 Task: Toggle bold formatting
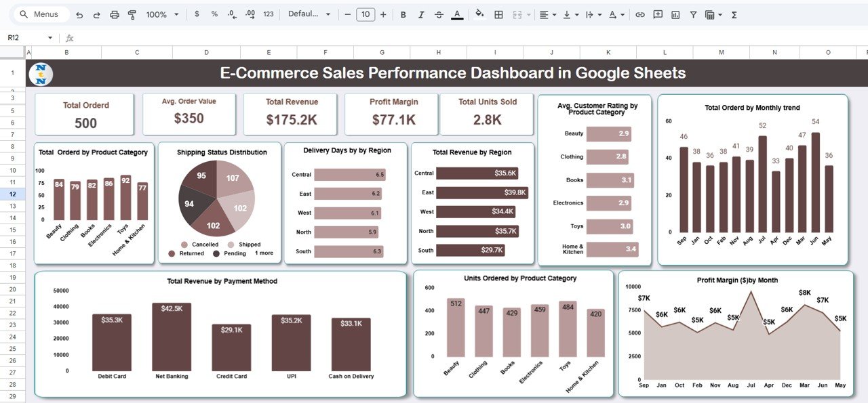tap(403, 14)
